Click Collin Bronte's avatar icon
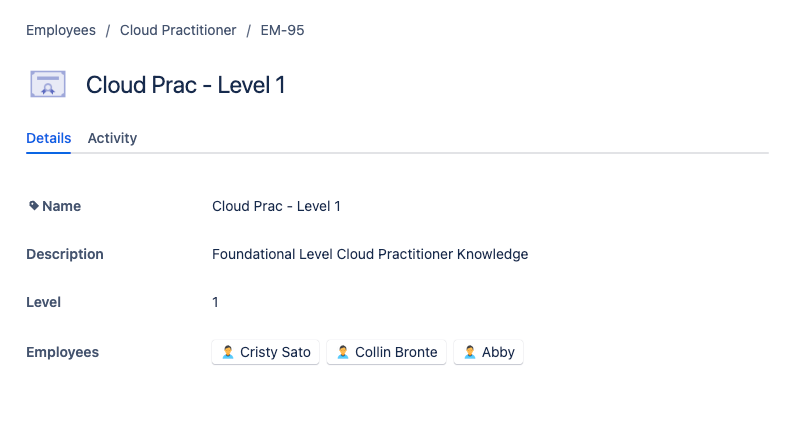795x426 pixels. (x=343, y=352)
